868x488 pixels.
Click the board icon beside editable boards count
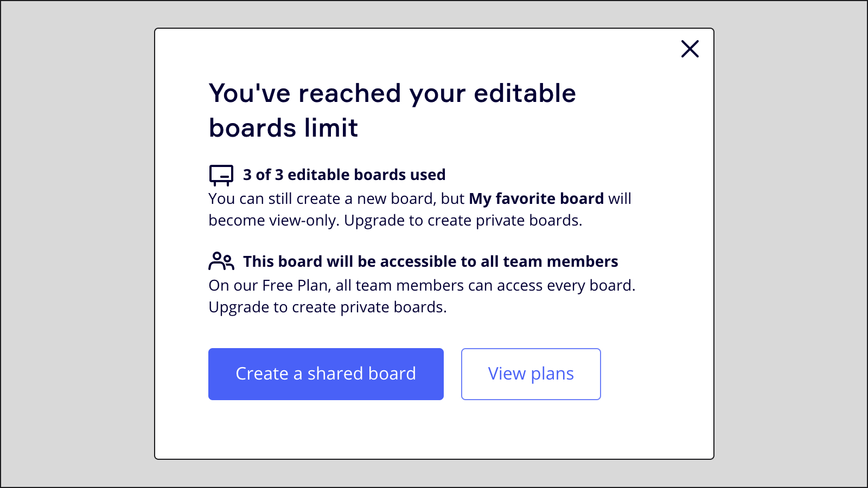coord(221,175)
